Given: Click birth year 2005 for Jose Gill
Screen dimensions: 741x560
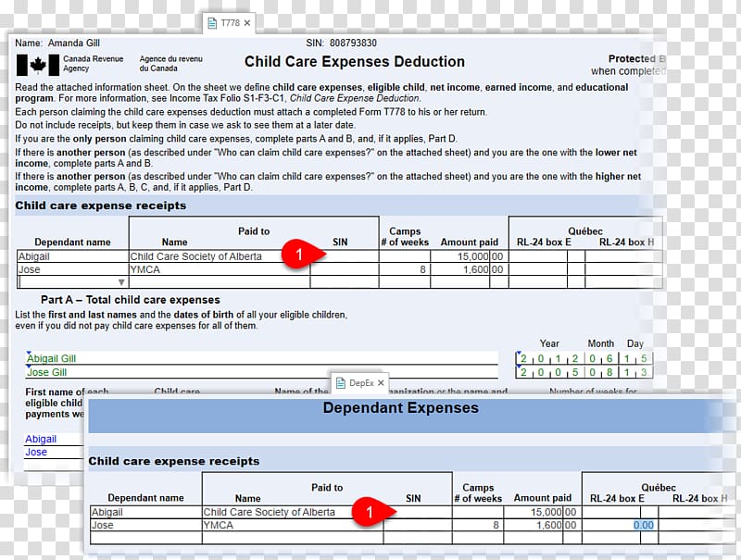Looking at the screenshot, I should click(549, 372).
